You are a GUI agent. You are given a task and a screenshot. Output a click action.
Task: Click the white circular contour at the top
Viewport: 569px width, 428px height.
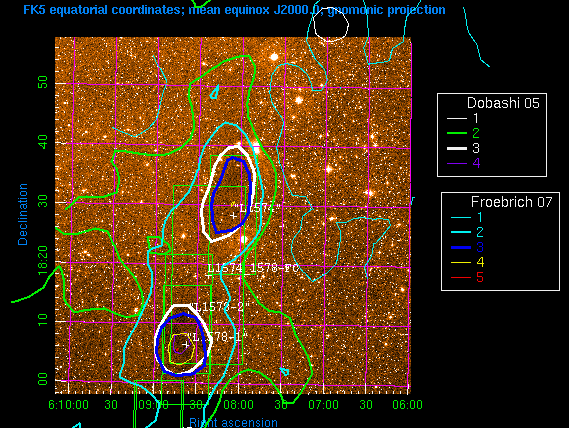point(331,24)
